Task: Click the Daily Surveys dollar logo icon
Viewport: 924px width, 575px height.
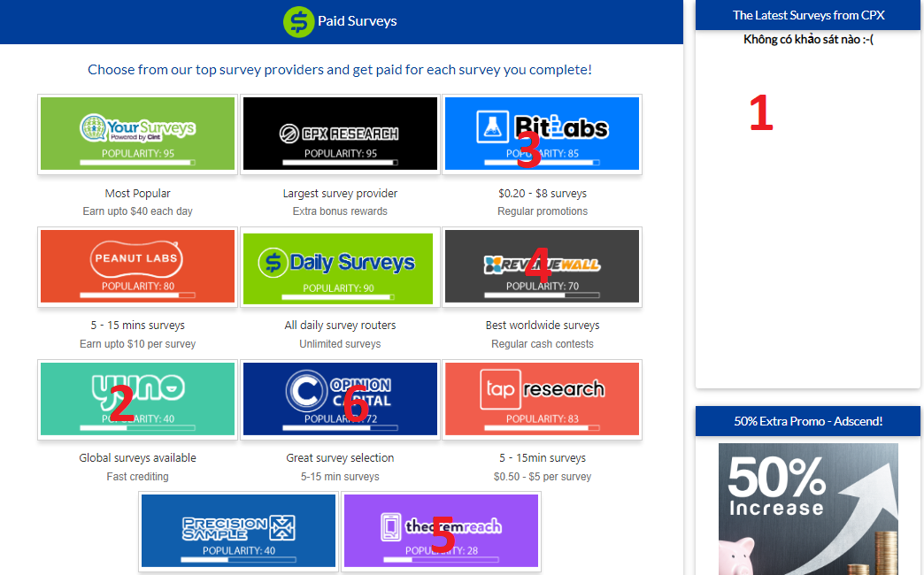Action: tap(273, 262)
